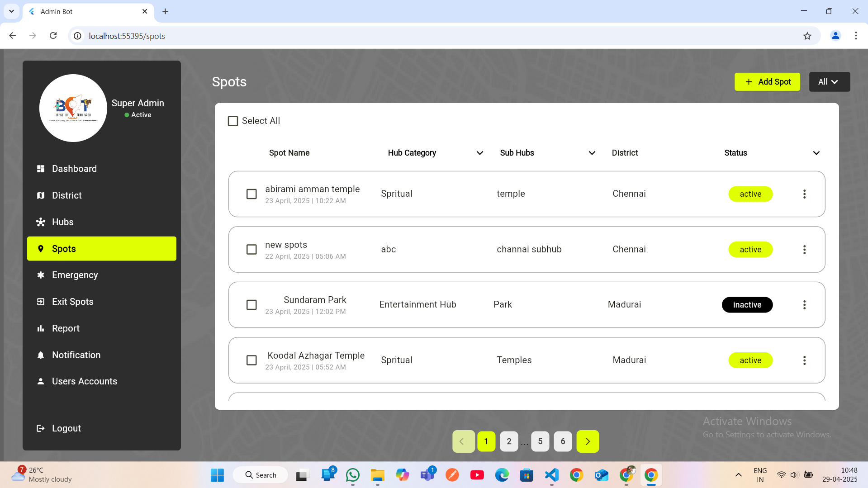This screenshot has height=488, width=868.
Task: Check the box for new spots row
Action: coord(251,250)
